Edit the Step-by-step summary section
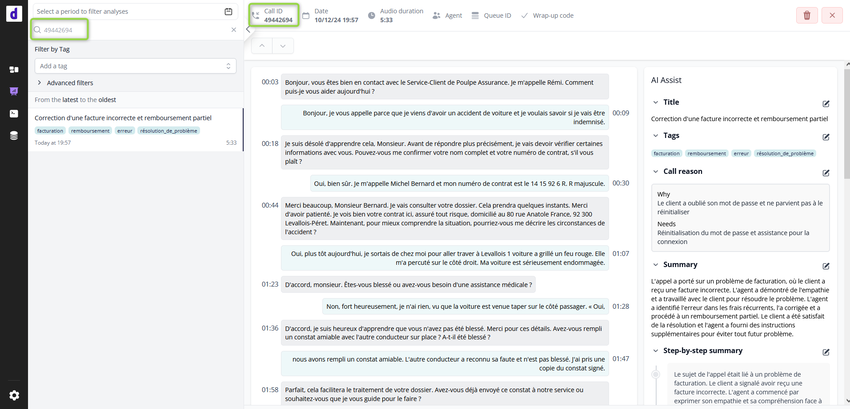This screenshot has width=850, height=409. coord(826,352)
